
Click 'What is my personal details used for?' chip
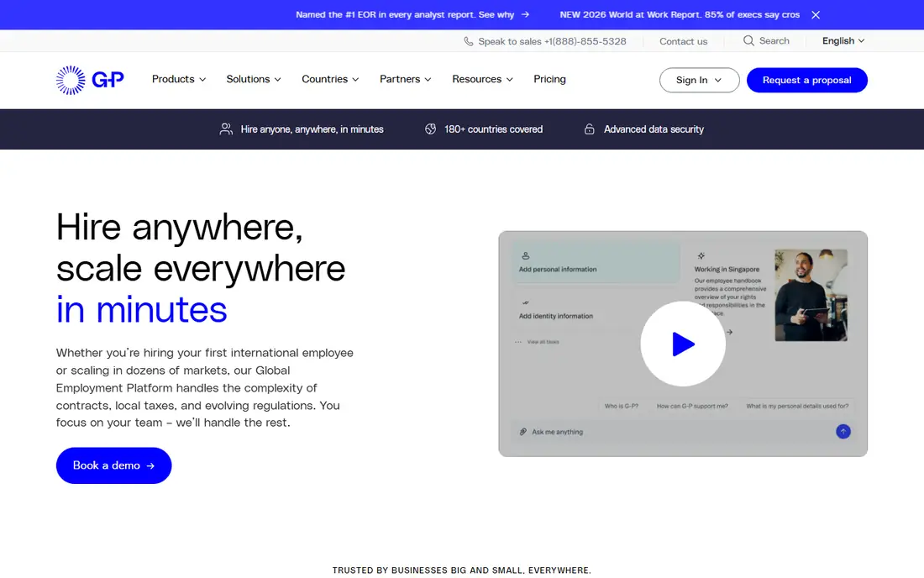pyautogui.click(x=797, y=406)
